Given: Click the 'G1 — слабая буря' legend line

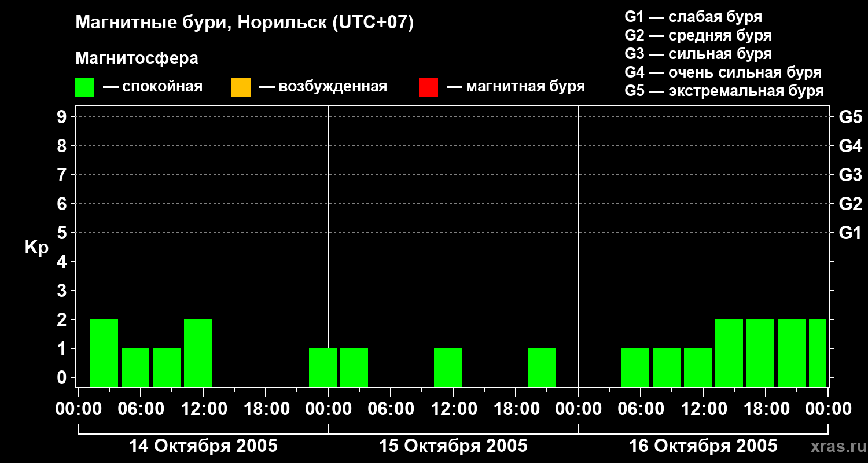Looking at the screenshot, I should click(693, 17).
